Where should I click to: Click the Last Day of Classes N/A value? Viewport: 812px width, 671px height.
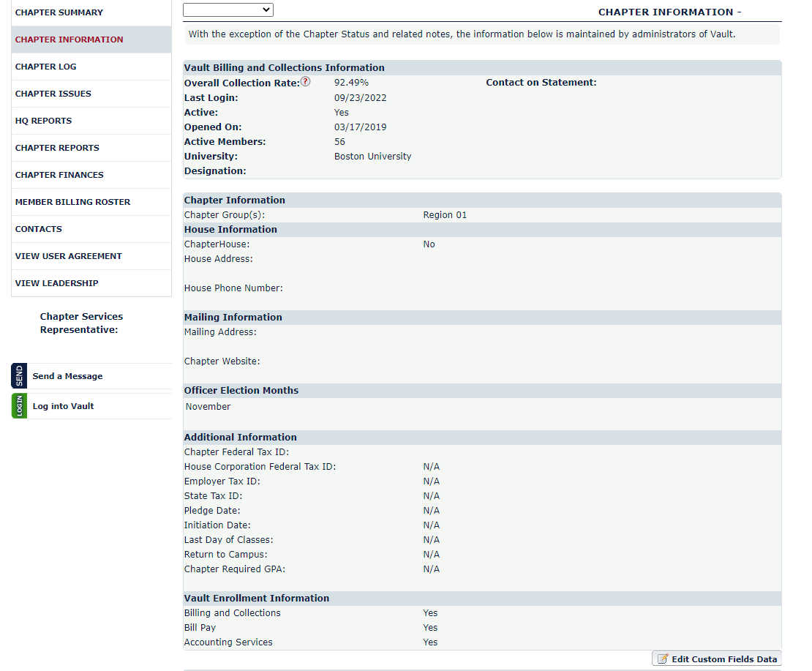click(431, 539)
